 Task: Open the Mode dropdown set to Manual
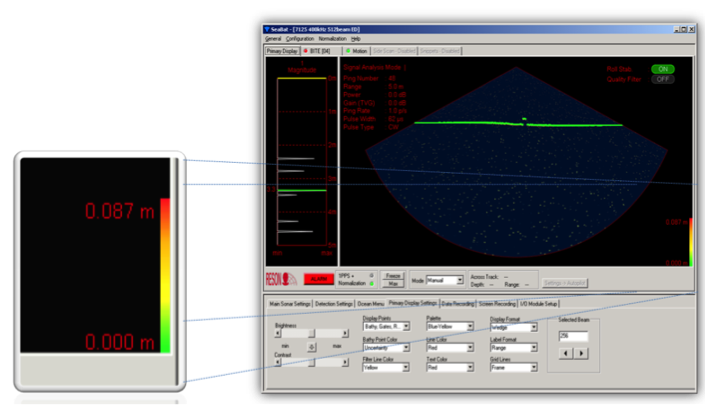(444, 281)
